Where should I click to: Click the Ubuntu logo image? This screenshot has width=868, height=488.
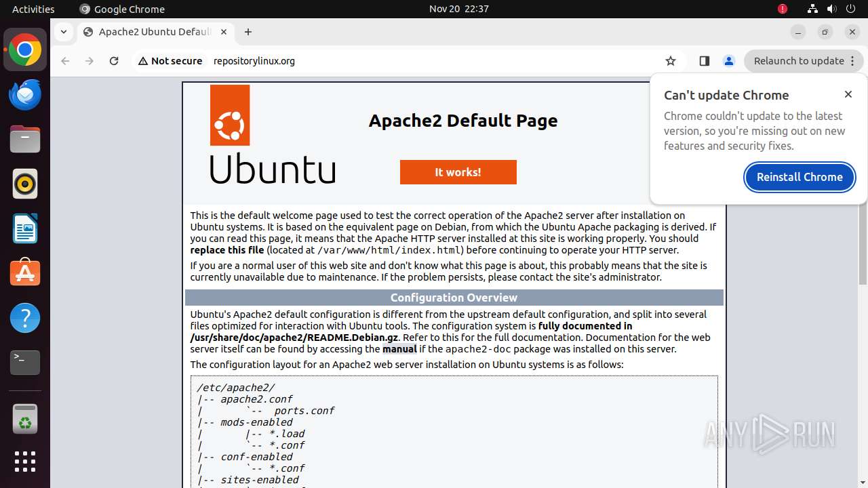[273, 134]
